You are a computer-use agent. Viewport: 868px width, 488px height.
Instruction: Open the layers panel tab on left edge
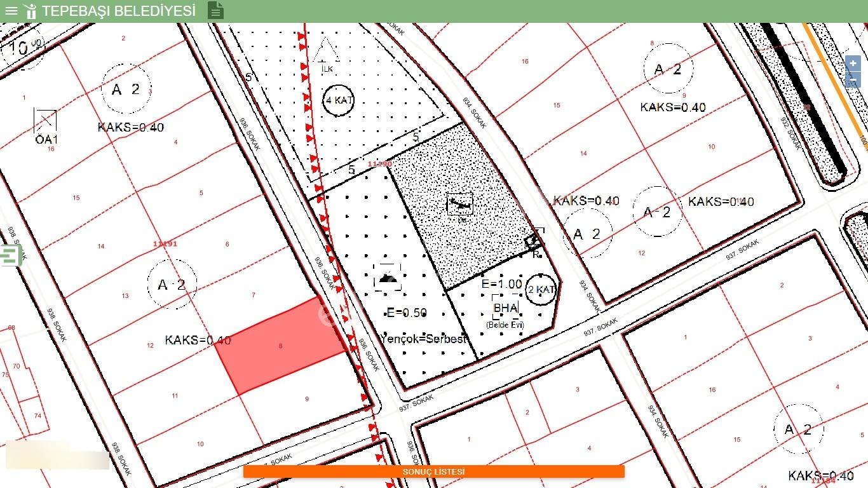click(11, 255)
